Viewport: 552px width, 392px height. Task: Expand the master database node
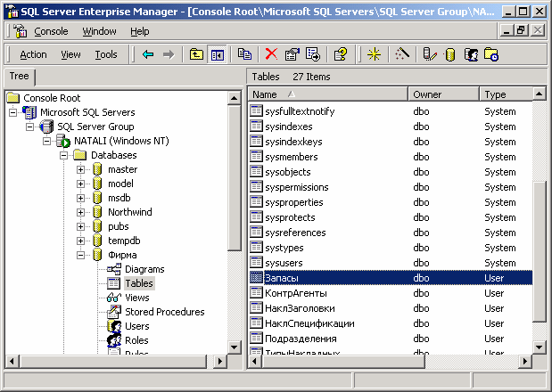pos(80,169)
